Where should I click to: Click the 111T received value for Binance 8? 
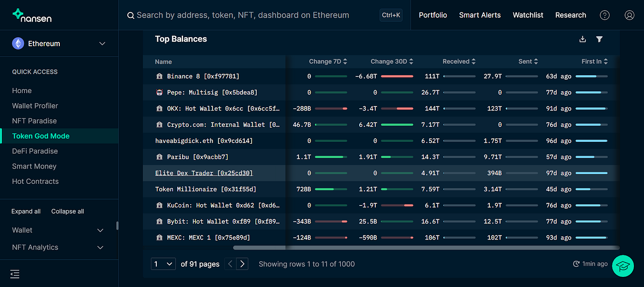click(432, 76)
